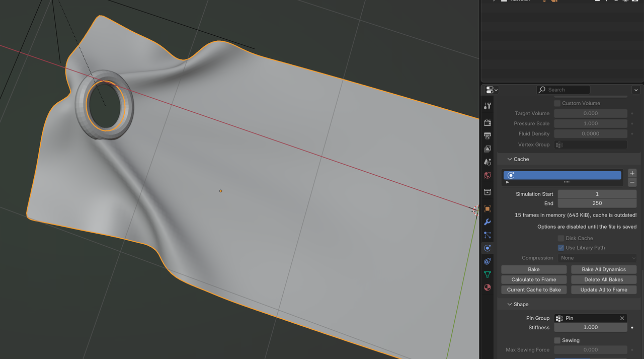The image size is (644, 359).
Task: Enable the Custom Volume checkbox
Action: point(557,103)
